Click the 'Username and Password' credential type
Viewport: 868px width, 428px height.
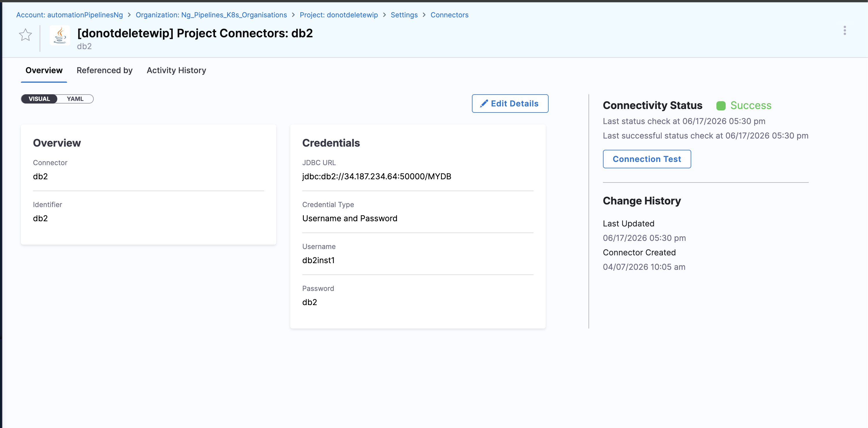[350, 218]
